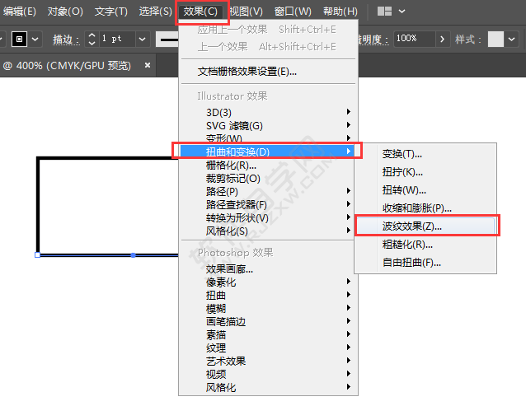This screenshot has height=420, width=526.
Task: Expand the arrange documents dropdown arrow
Action: coord(402,12)
